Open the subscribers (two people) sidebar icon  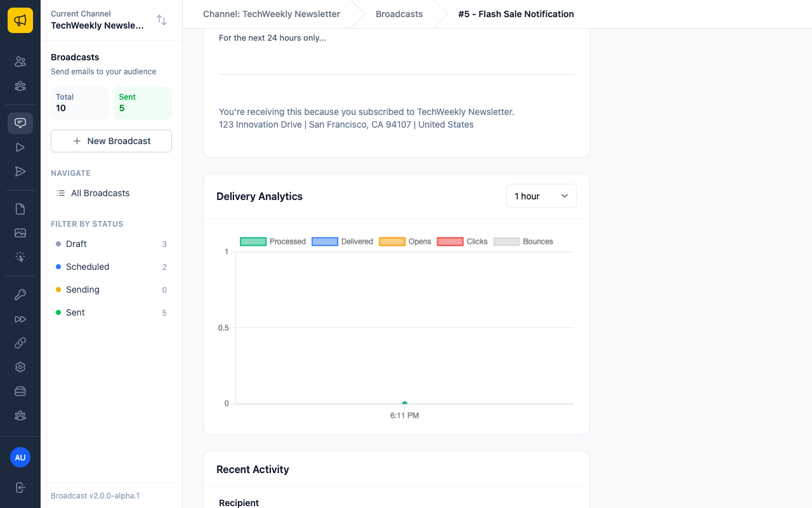coord(20,62)
